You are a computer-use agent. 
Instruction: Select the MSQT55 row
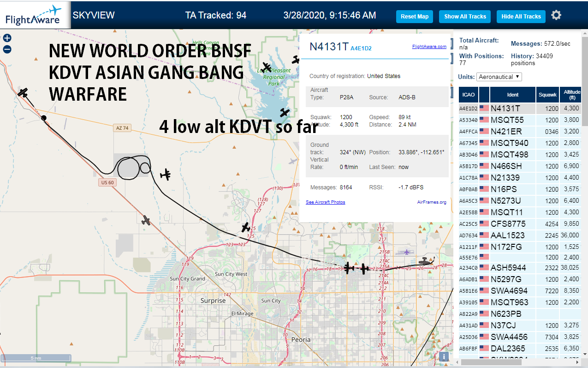pos(520,120)
